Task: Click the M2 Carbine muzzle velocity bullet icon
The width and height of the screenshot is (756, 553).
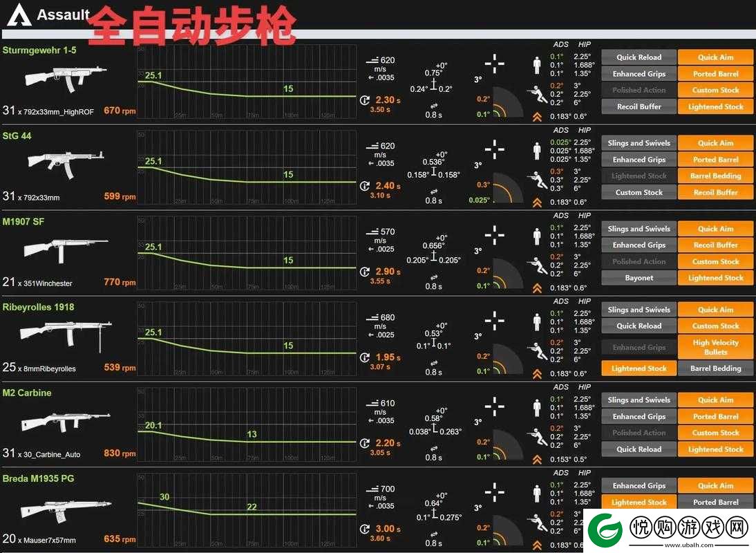Action: coord(372,404)
